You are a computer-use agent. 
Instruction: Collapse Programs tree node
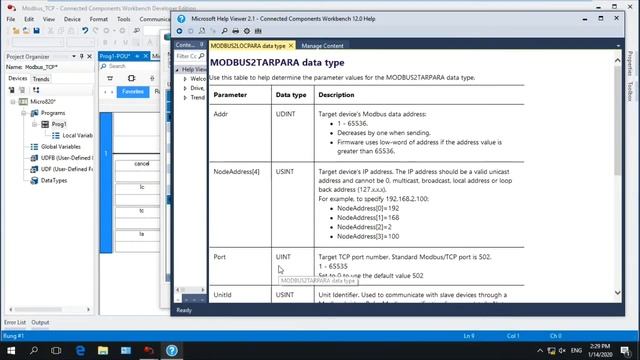tap(24, 113)
